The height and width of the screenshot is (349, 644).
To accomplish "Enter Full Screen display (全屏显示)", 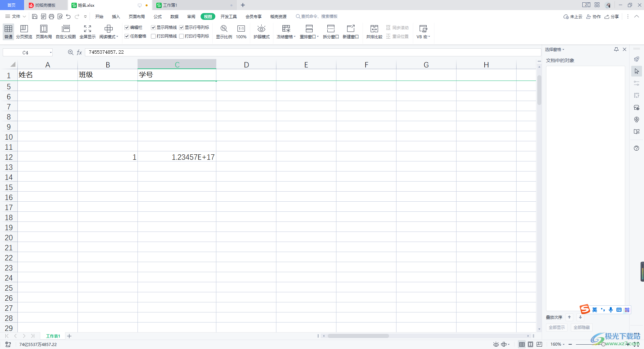I will (88, 32).
